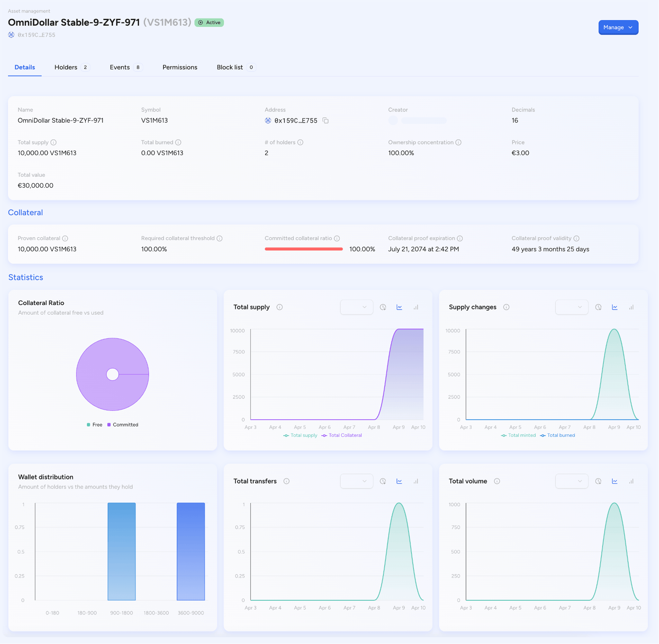Click the Active status badge
Image resolution: width=659 pixels, height=644 pixels.
point(209,22)
